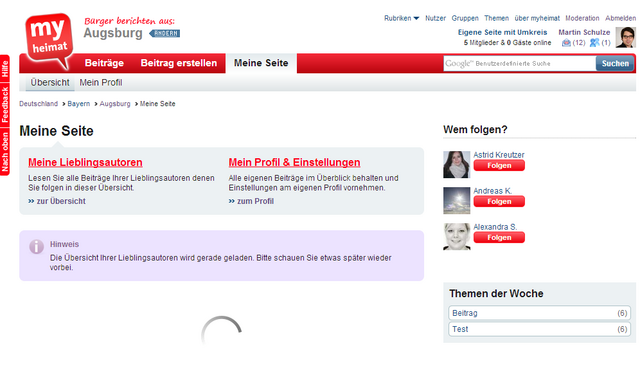
Task: Log out via Abmelden
Action: 620,18
